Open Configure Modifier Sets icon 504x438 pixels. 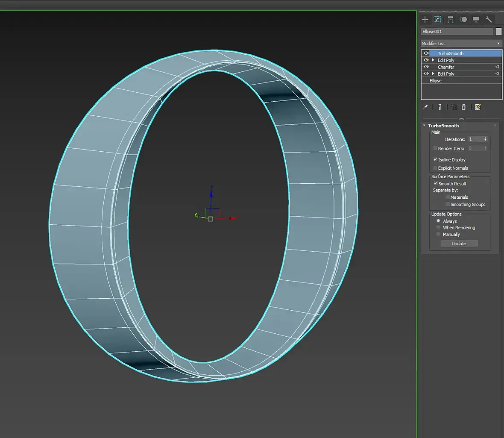pyautogui.click(x=478, y=107)
